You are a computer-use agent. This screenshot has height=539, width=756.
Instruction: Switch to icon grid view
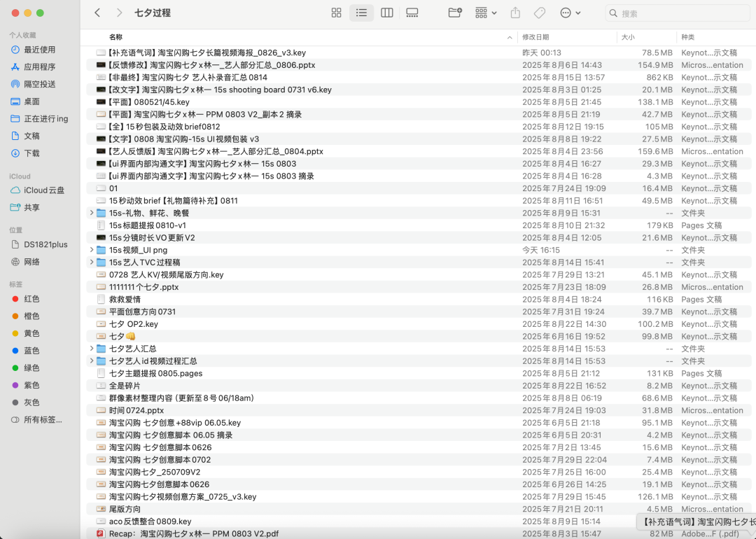coord(337,13)
